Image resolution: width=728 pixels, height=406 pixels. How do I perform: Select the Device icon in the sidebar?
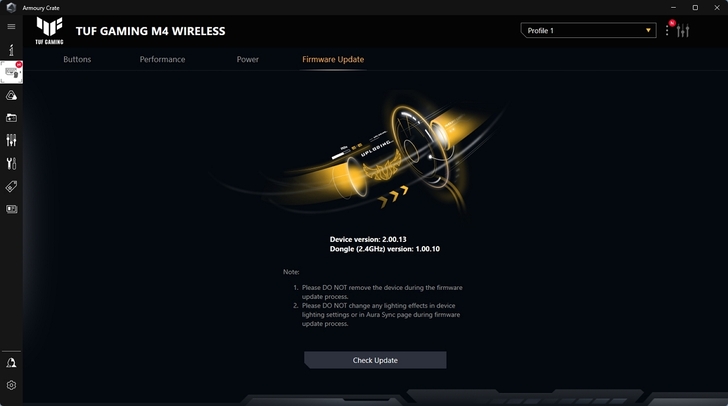11,72
